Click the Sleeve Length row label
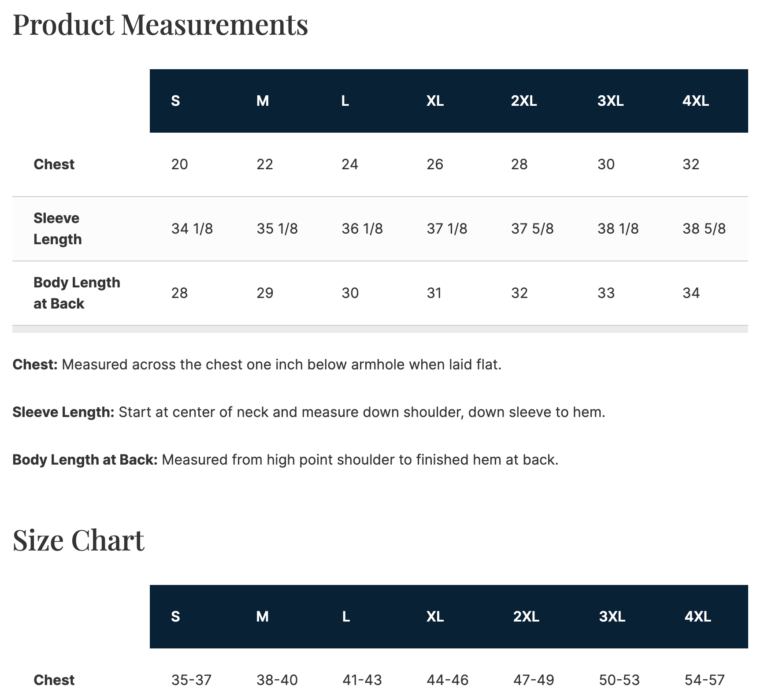This screenshot has height=700, width=757. pos(58,228)
